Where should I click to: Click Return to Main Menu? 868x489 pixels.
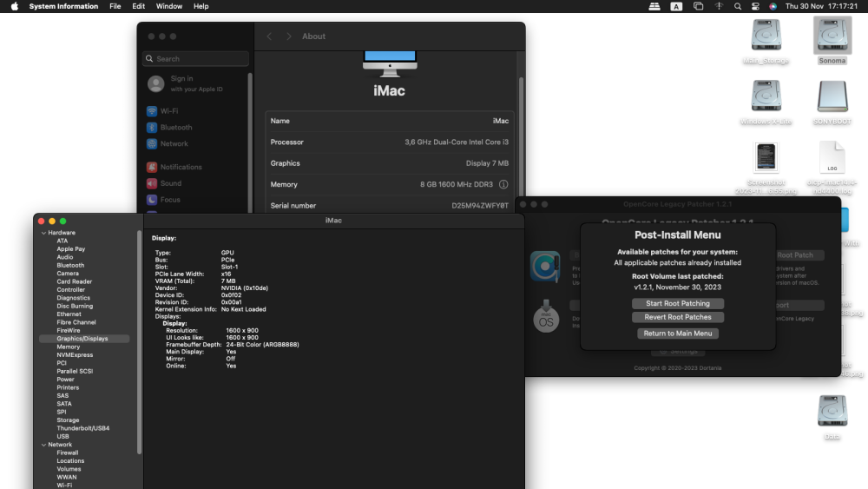coord(678,334)
